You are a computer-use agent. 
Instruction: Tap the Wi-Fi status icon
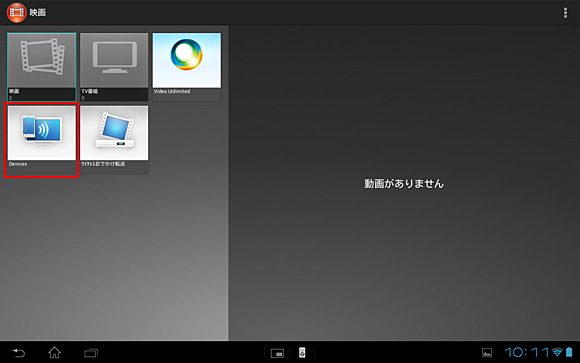(x=557, y=352)
